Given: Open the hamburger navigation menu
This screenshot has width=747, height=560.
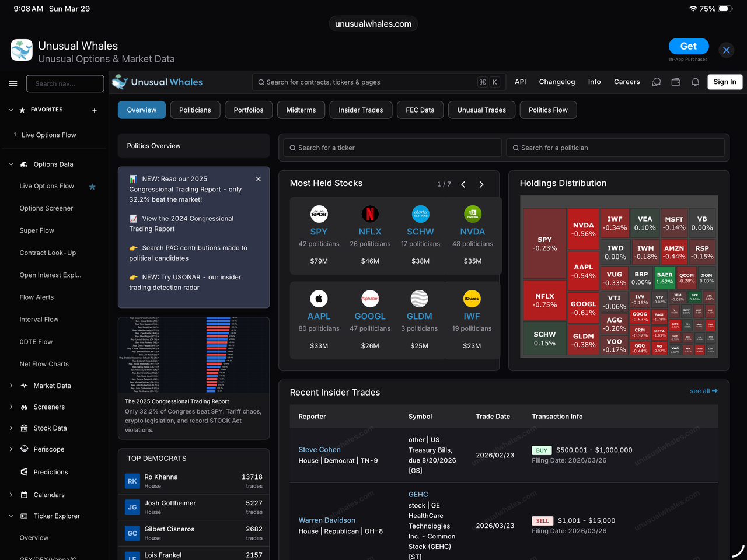Looking at the screenshot, I should coord(13,83).
